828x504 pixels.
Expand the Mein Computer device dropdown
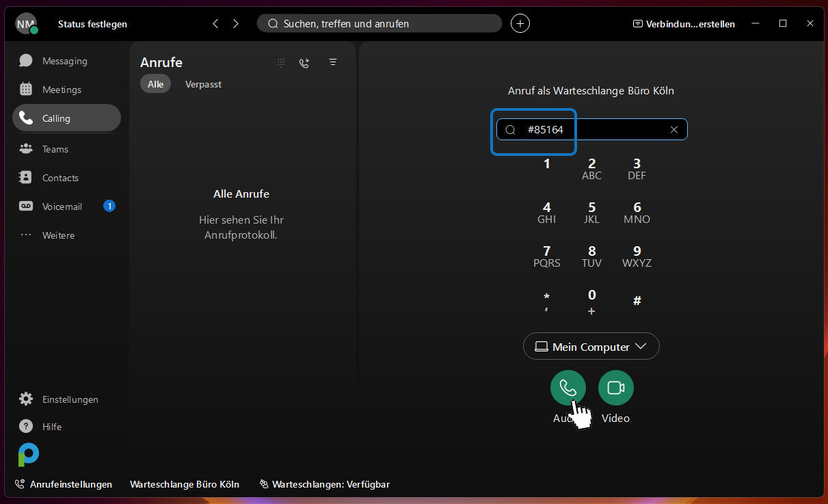click(x=591, y=347)
